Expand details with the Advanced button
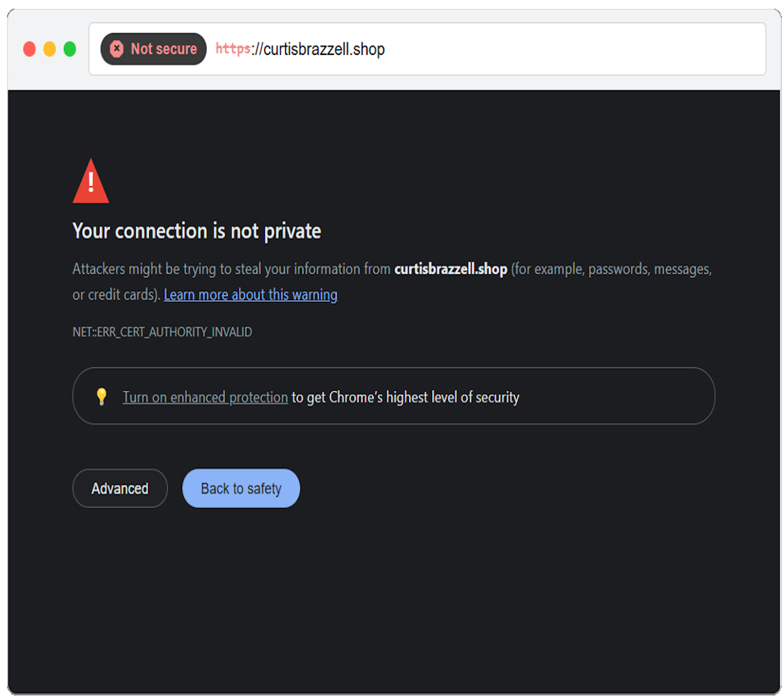The height and width of the screenshot is (696, 784). click(120, 488)
